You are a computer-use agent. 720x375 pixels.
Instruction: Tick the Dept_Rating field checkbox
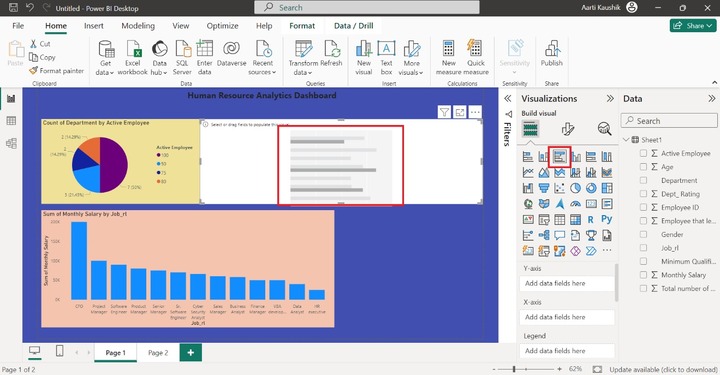643,194
